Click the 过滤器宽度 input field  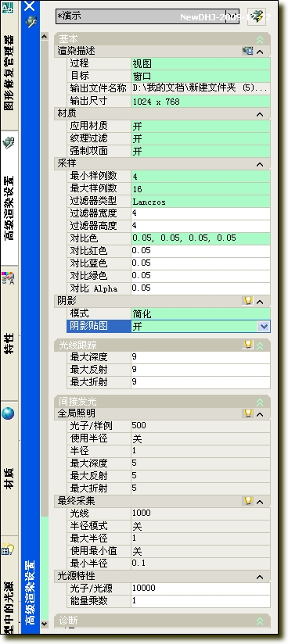pyautogui.click(x=201, y=213)
